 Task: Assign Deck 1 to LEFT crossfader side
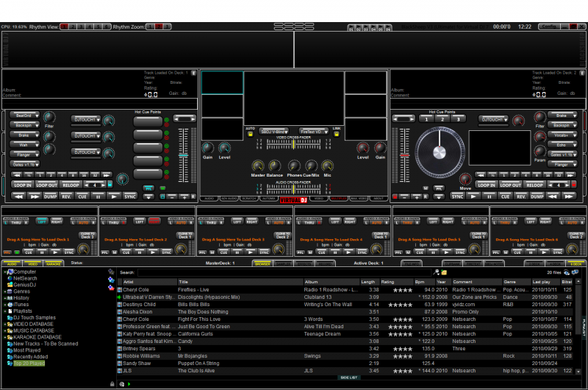[42, 221]
